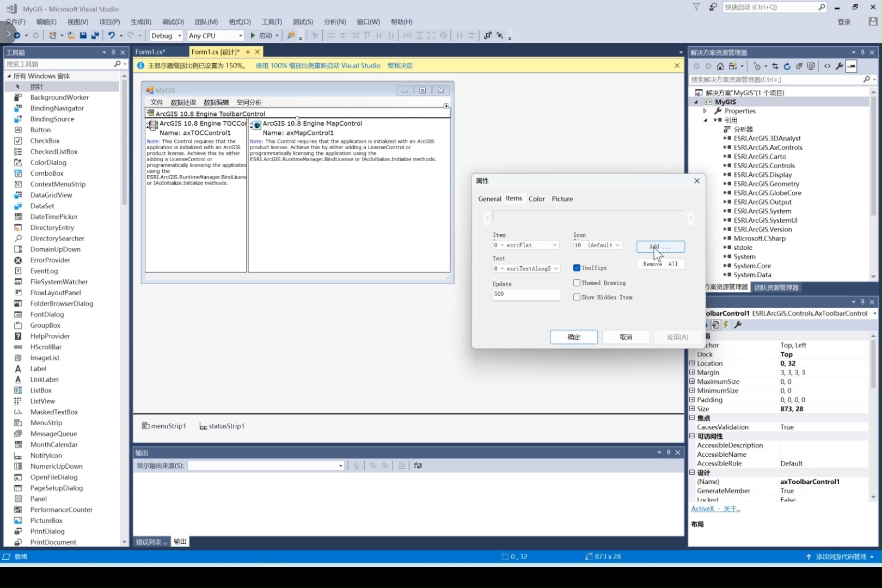Switch to the Color tab in the dialog

536,199
